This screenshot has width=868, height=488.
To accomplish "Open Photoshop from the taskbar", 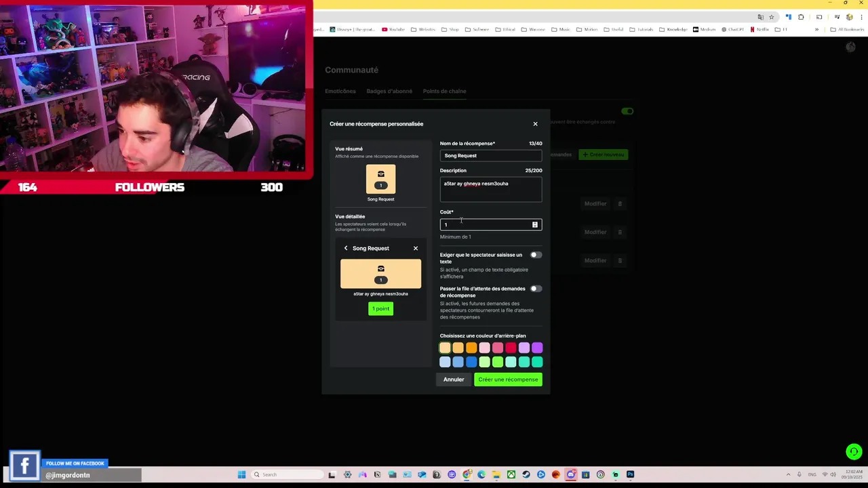I will (630, 474).
